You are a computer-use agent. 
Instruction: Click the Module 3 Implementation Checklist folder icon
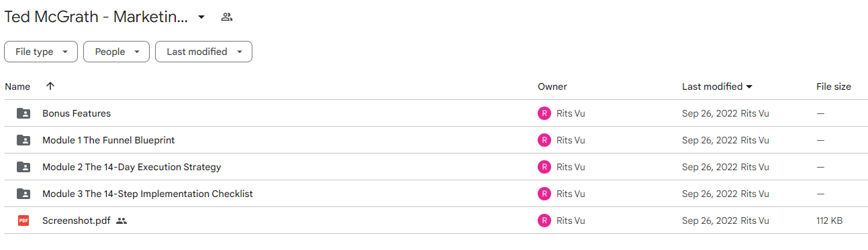coord(23,194)
